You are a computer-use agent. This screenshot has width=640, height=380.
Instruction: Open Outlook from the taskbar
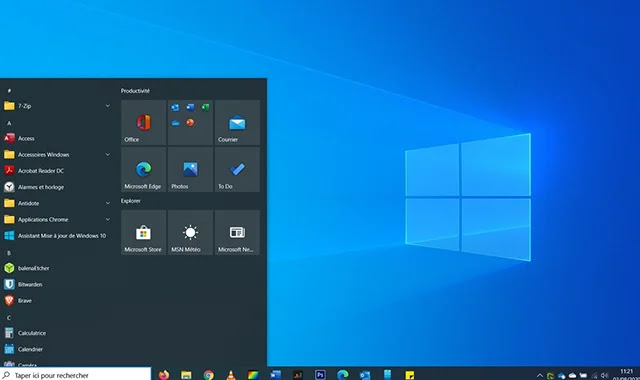[x=365, y=375]
